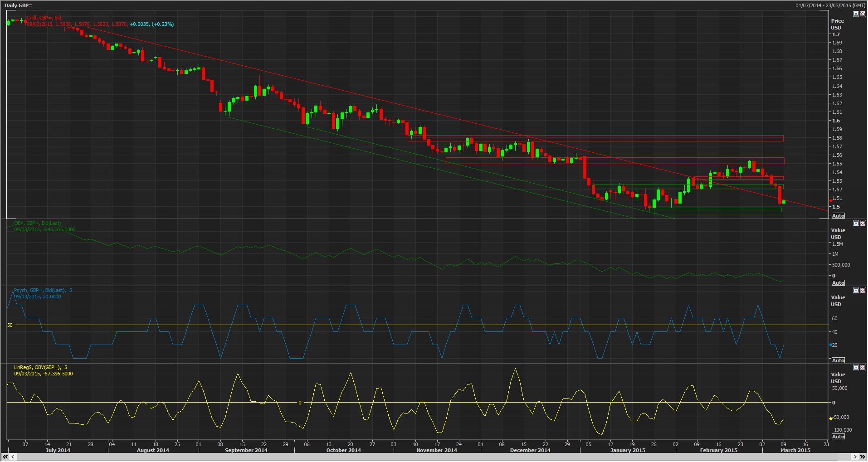Click the yellow 50 level label
868x462 pixels.
tap(10, 325)
